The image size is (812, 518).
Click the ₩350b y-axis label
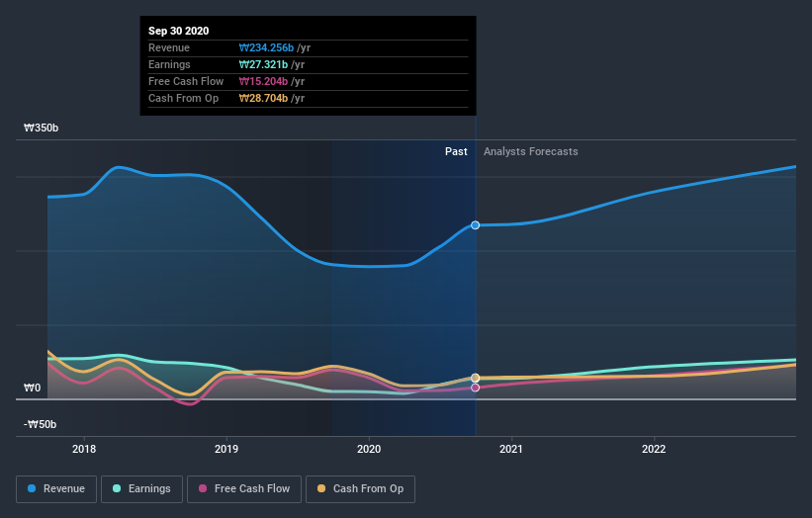(x=41, y=128)
